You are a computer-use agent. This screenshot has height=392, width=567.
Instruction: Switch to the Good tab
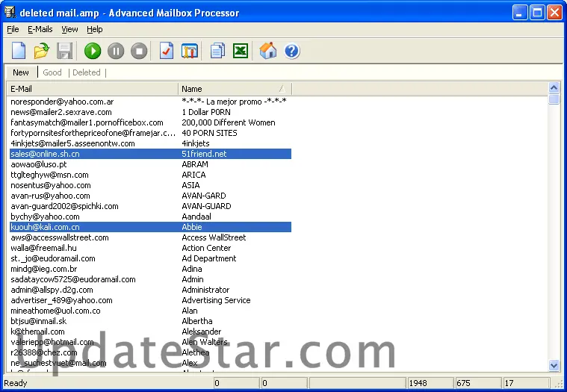pyautogui.click(x=52, y=72)
